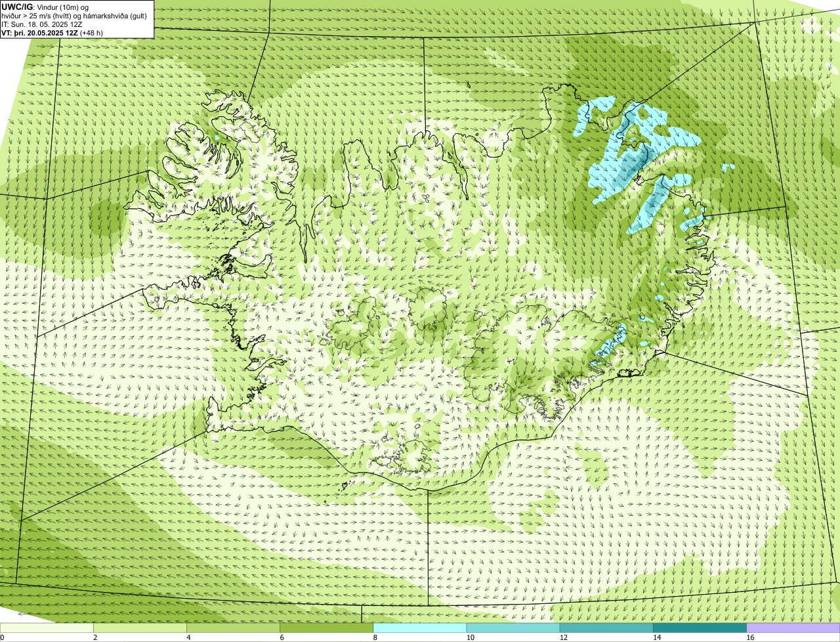
Task: Click the 'hviður > 25 m/s (hvítt)' description line
Action: 75,16
